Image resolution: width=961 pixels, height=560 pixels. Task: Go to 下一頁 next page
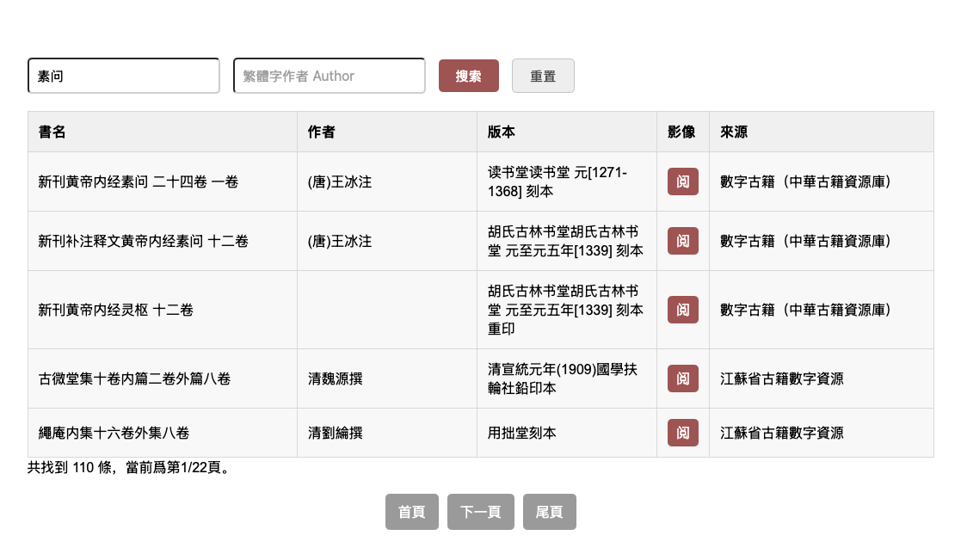[x=480, y=511]
